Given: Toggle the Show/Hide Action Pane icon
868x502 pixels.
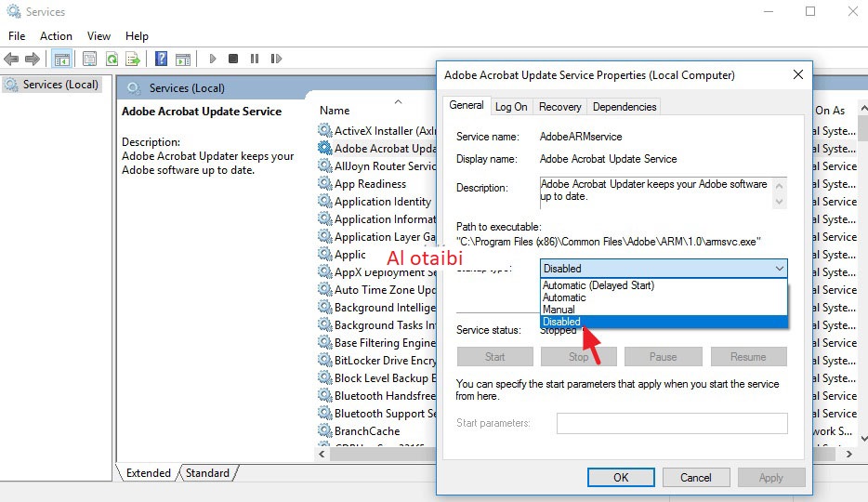Looking at the screenshot, I should pyautogui.click(x=183, y=59).
